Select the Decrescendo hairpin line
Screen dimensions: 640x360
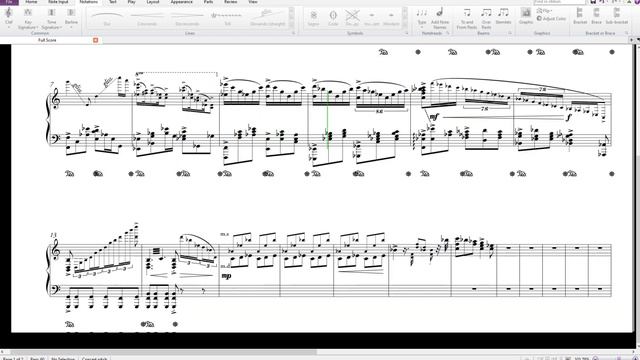click(187, 18)
